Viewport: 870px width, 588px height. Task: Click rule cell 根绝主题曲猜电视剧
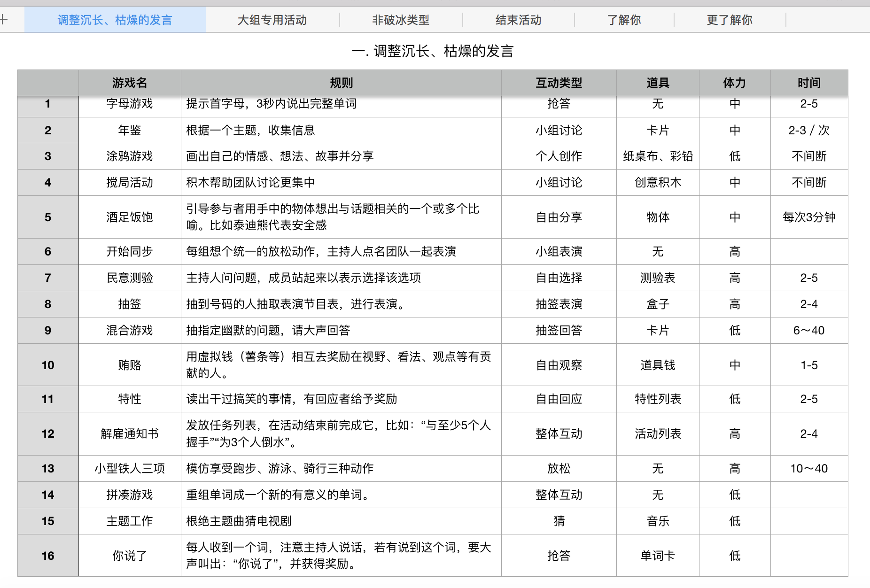point(341,521)
